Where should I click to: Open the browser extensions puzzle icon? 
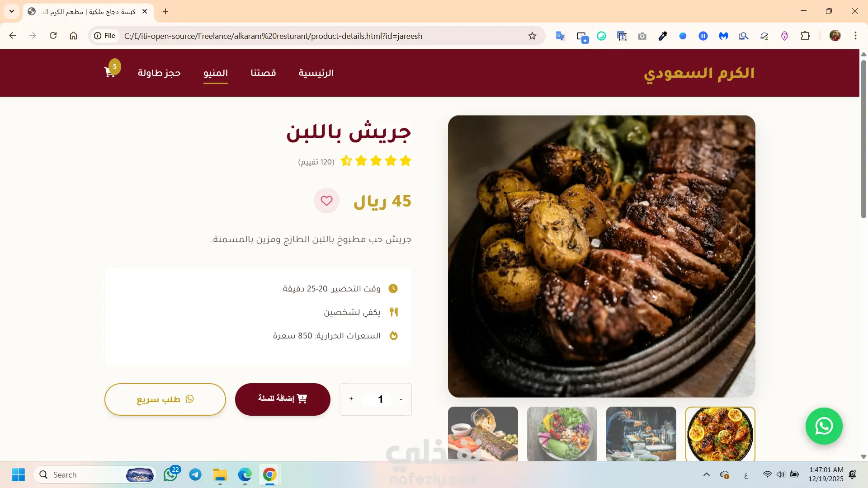pos(805,36)
